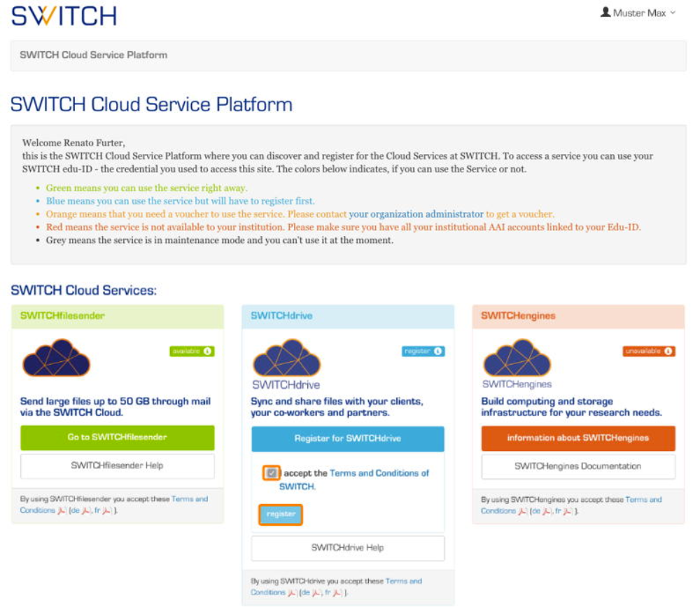Click the SWITCHengines card title in red header
700x607 pixels.
518,316
